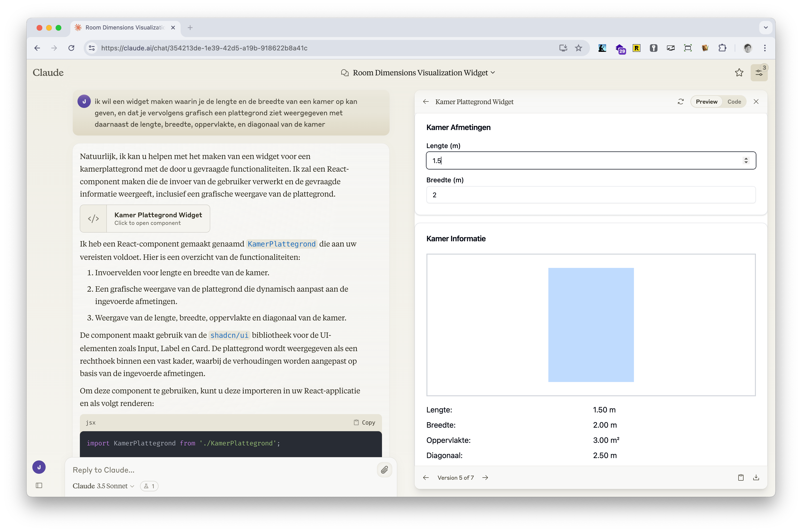Switch to Preview tab

(x=707, y=102)
